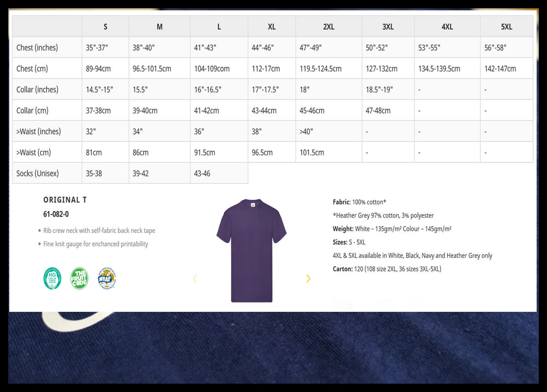
Task: Click the Collar (cm) row label
Action: [x=32, y=110]
